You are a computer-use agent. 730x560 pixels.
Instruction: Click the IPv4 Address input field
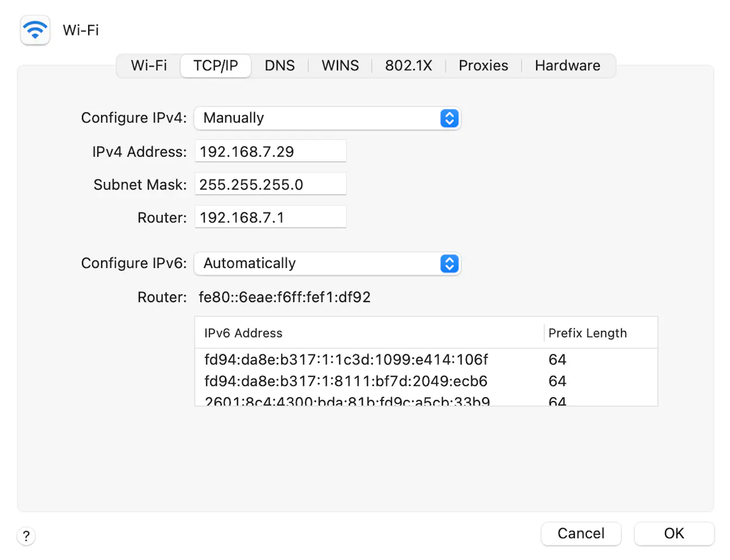(270, 152)
